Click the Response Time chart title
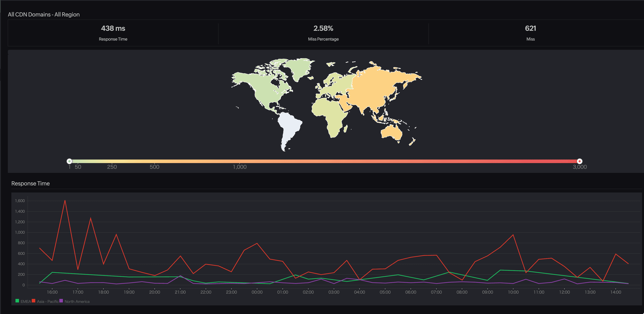Viewport: 644px width, 314px height. (31, 183)
